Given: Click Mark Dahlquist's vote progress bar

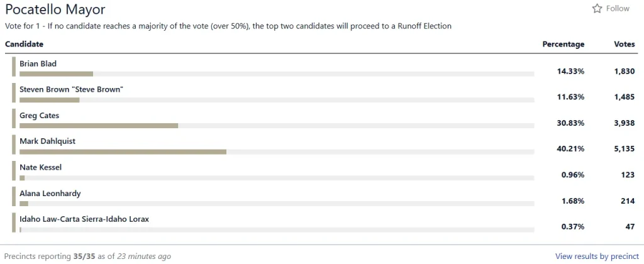Looking at the screenshot, I should coord(123,151).
